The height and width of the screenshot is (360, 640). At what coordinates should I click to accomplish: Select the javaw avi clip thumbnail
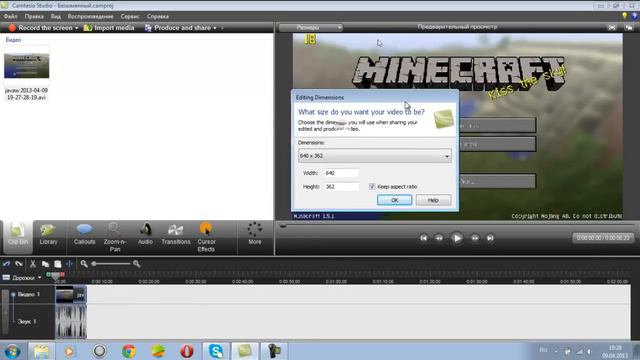27,65
